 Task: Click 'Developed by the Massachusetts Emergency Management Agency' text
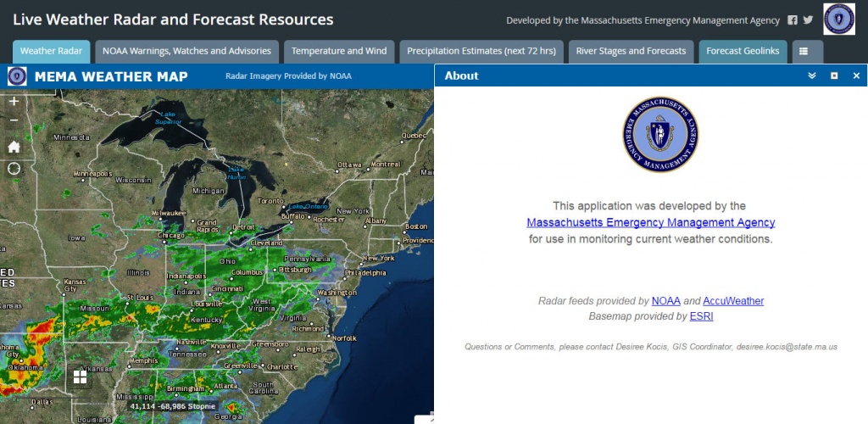(643, 20)
